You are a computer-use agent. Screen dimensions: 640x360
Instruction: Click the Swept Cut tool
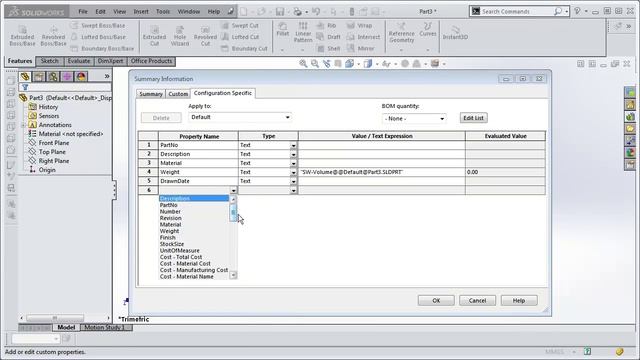240,25
